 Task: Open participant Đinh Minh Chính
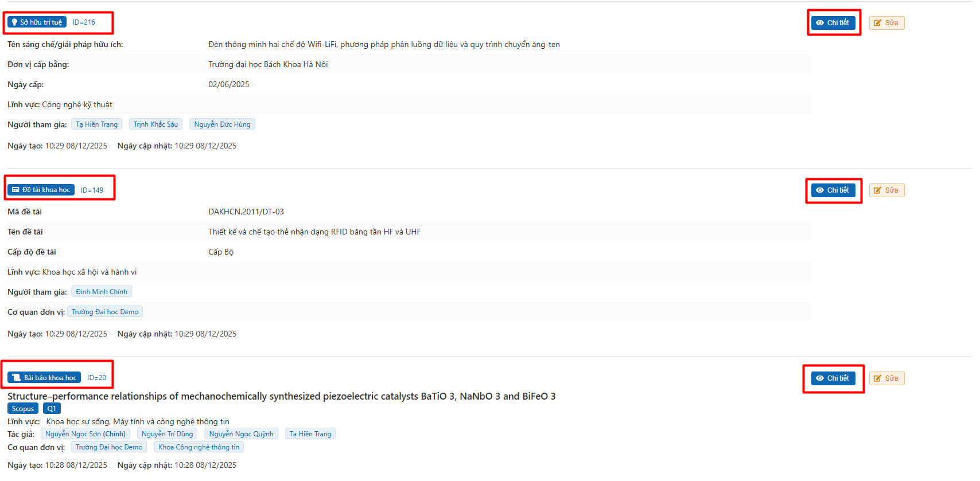click(x=102, y=292)
